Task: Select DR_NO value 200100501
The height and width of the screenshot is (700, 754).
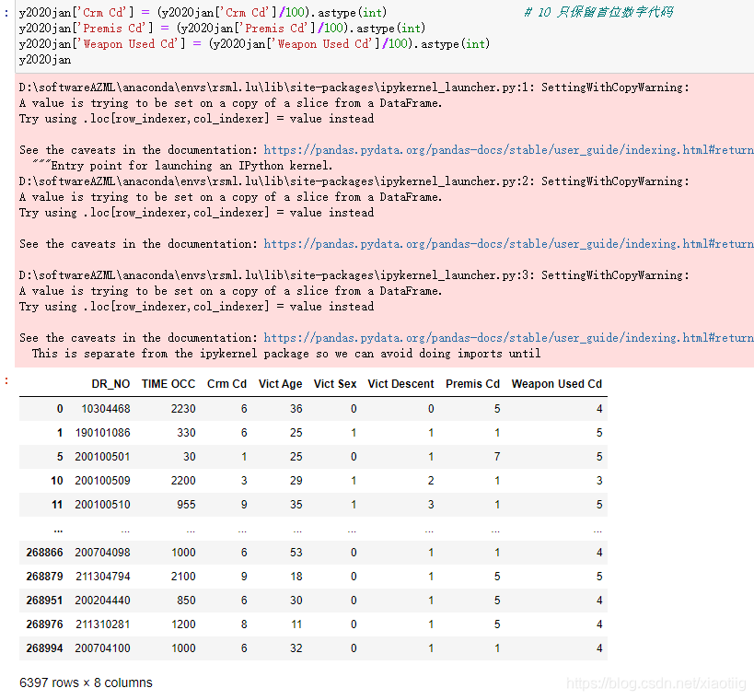Action: pos(102,457)
